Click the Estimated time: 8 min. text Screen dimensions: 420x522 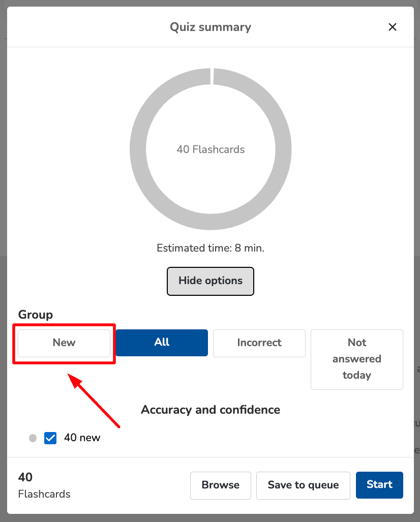coord(211,249)
